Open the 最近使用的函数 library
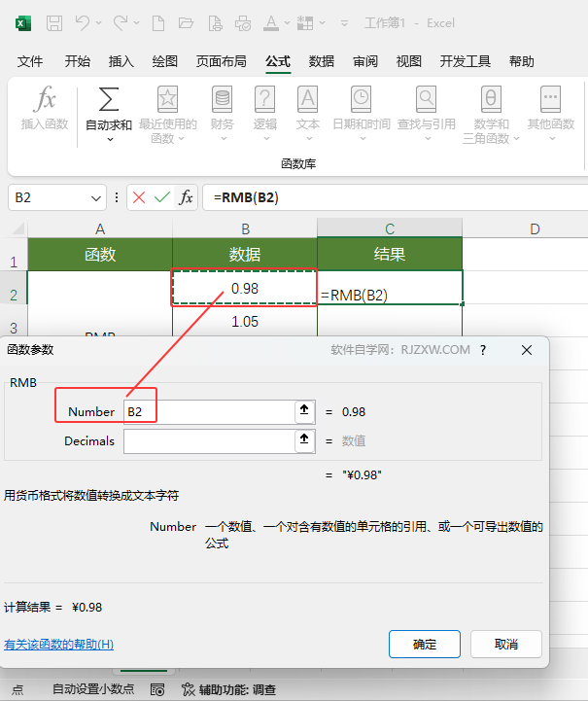 [x=167, y=115]
